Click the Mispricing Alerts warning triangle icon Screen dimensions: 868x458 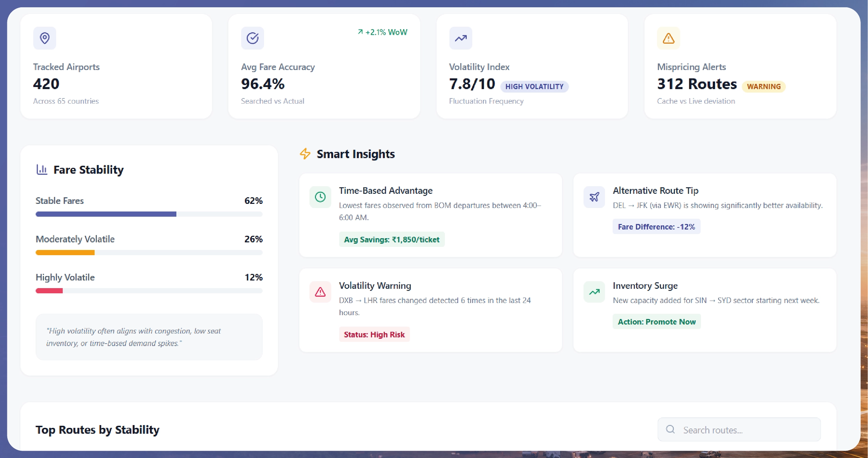pos(668,38)
